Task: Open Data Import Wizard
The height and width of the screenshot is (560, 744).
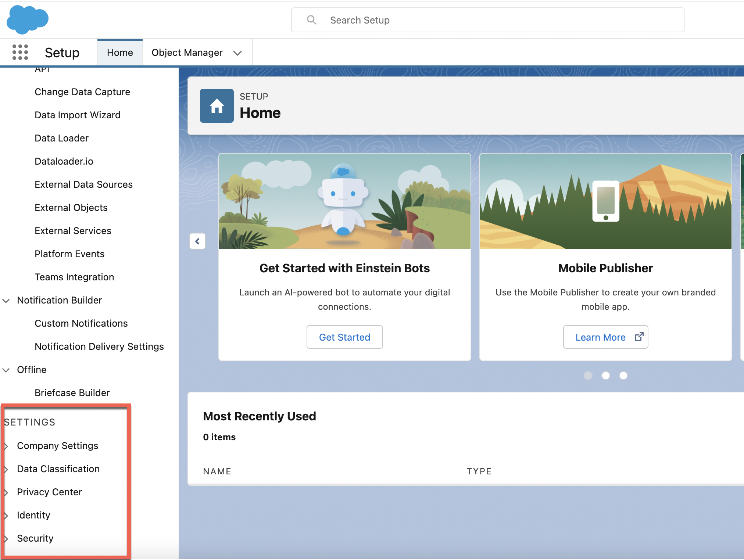Action: point(78,115)
